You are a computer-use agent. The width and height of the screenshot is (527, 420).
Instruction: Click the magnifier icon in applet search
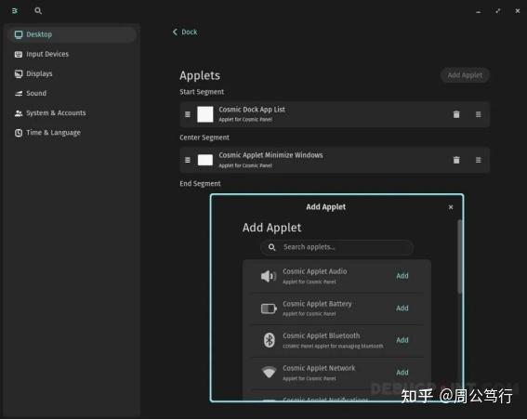pyautogui.click(x=271, y=247)
